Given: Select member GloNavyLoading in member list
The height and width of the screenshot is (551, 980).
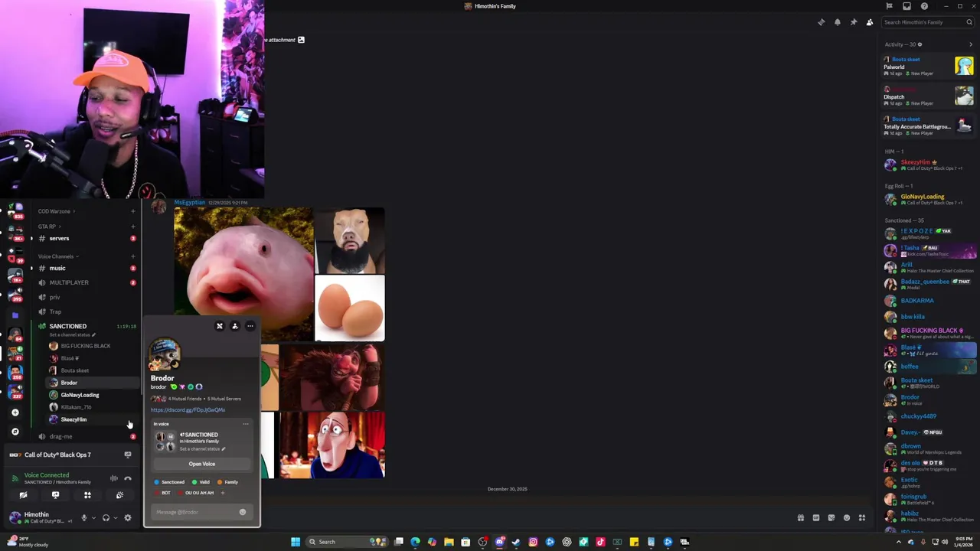Looking at the screenshot, I should 929,200.
